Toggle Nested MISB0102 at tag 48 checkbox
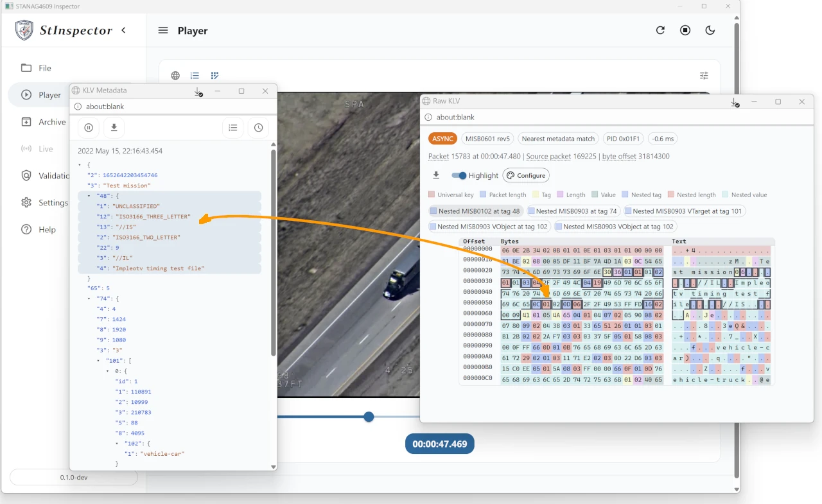Screen dimensions: 822x504 coord(433,211)
